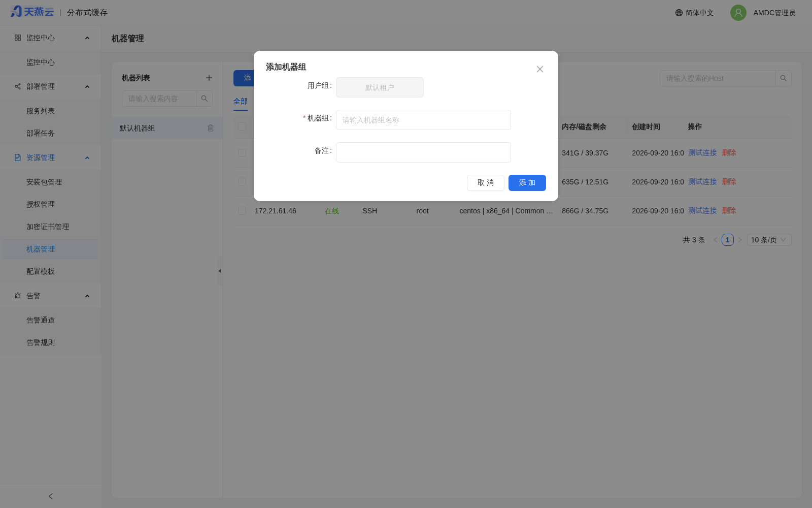Open the 10 条/页 page size dropdown
The width and height of the screenshot is (812, 508).
[769, 240]
